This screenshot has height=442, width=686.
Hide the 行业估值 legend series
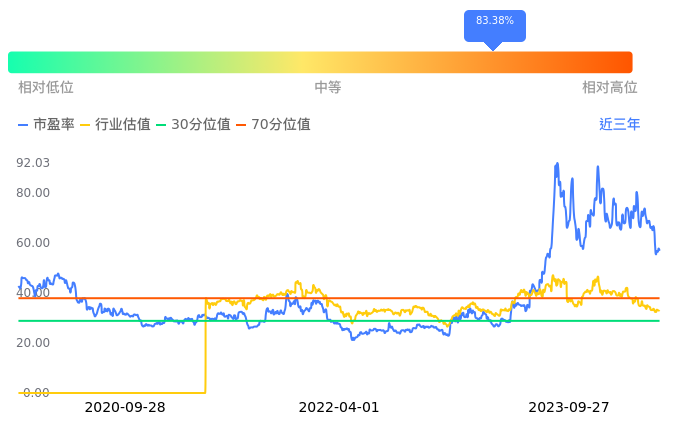point(115,125)
